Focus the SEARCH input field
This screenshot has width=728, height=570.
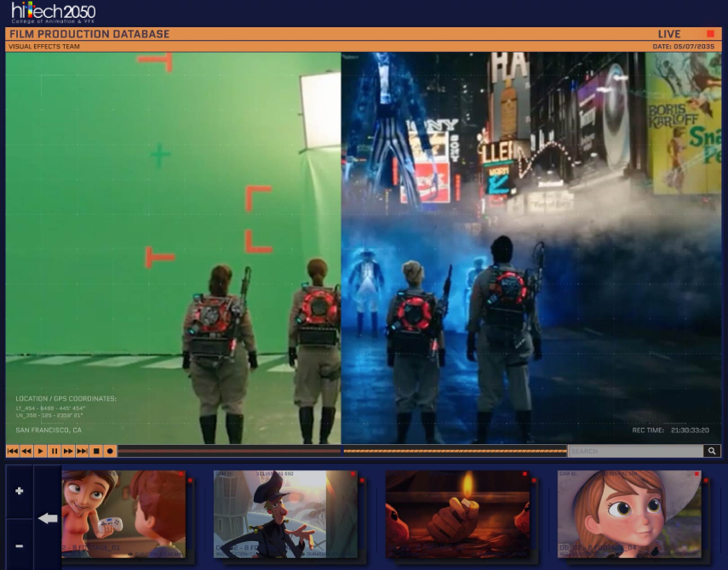[635, 451]
